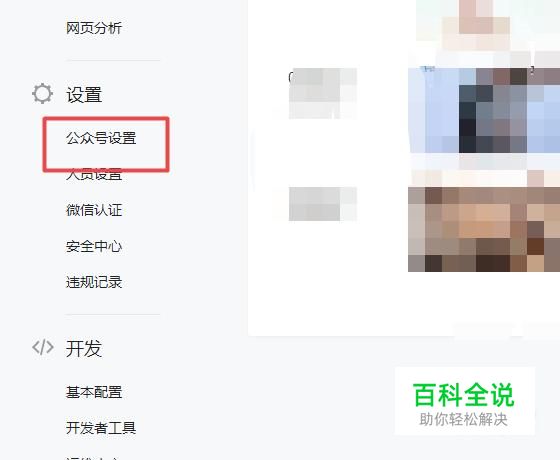Click the lower blurred gray text block
560x460 pixels.
coord(322,204)
